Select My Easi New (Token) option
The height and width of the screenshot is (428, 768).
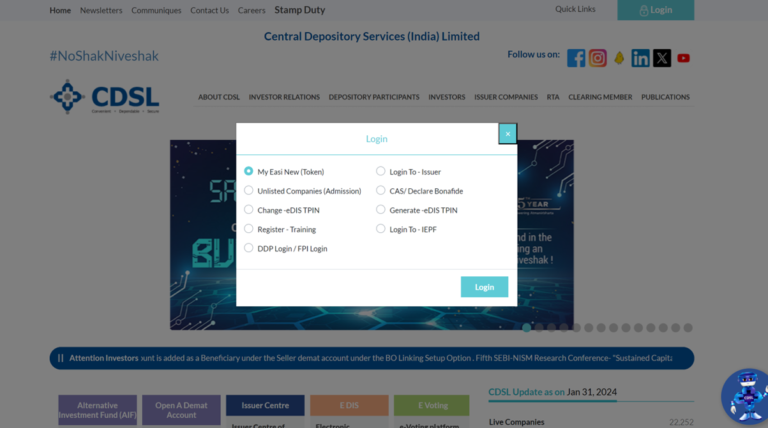click(248, 171)
